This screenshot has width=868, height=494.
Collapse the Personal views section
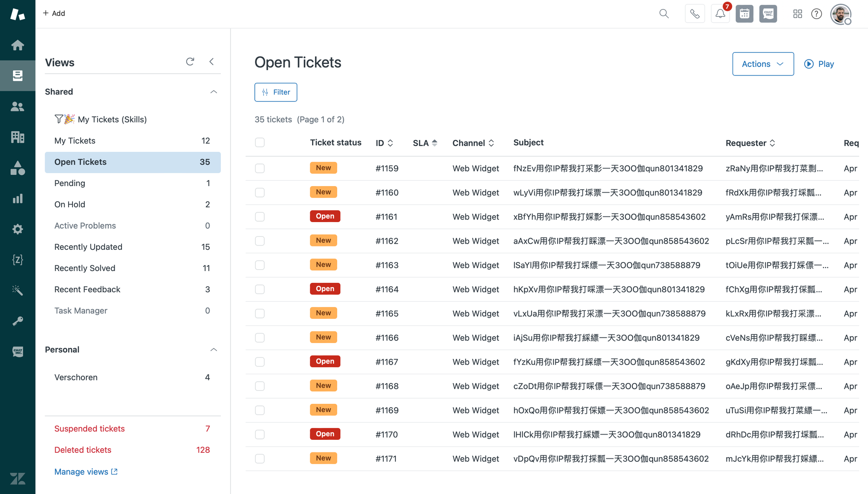(x=214, y=350)
